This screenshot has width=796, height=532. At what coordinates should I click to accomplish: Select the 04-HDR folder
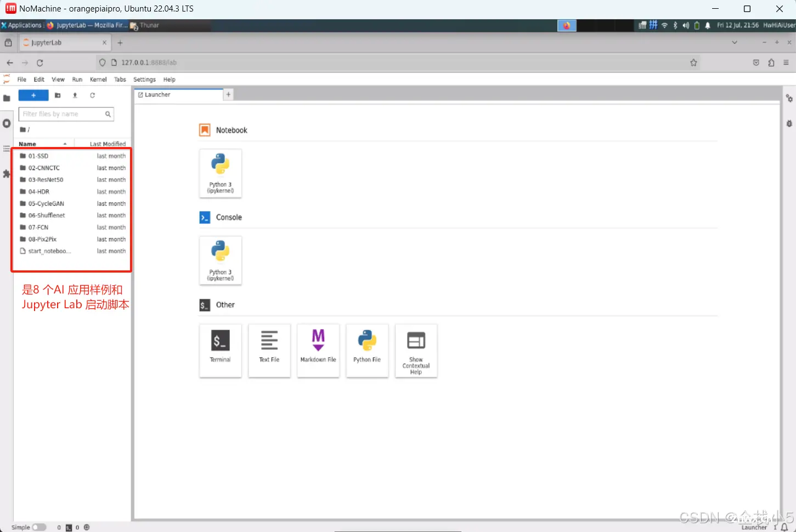coord(72,192)
